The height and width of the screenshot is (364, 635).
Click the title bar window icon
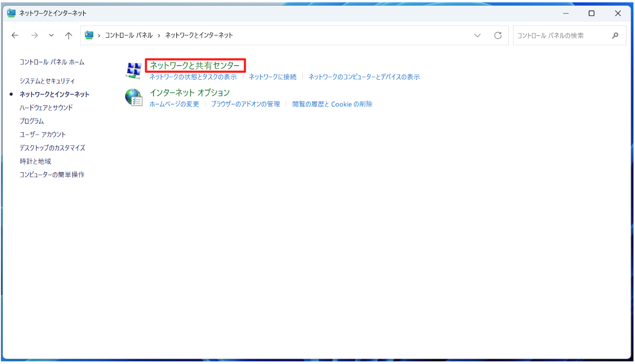[x=12, y=13]
